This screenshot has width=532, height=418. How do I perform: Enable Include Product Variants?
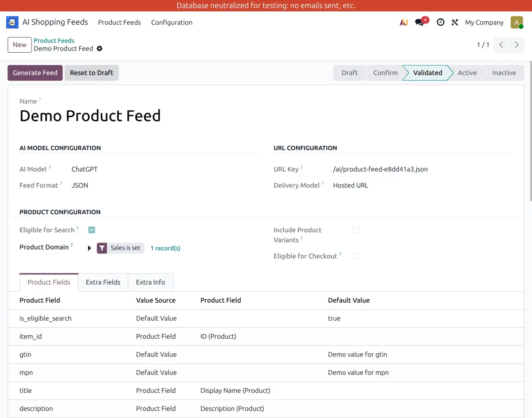tap(356, 230)
